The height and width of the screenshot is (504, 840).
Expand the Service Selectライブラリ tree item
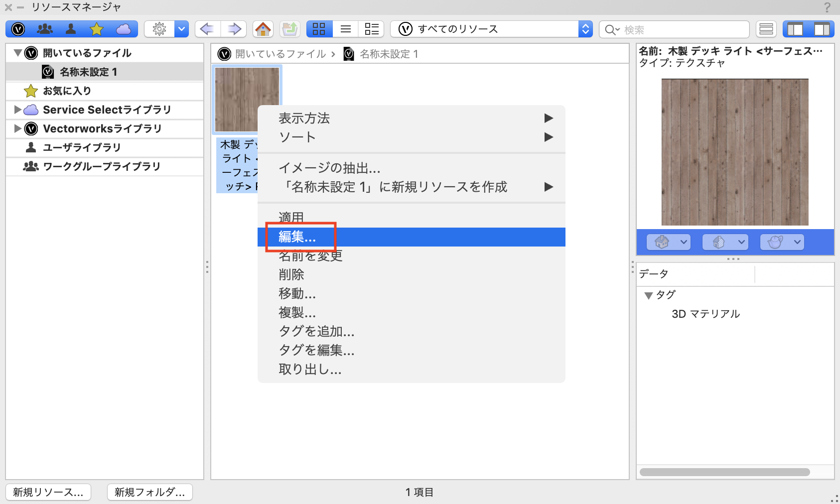coord(18,110)
